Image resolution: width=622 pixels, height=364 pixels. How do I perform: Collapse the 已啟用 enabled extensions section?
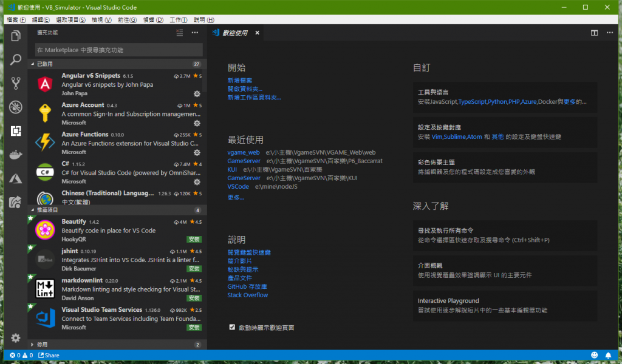[x=117, y=64]
